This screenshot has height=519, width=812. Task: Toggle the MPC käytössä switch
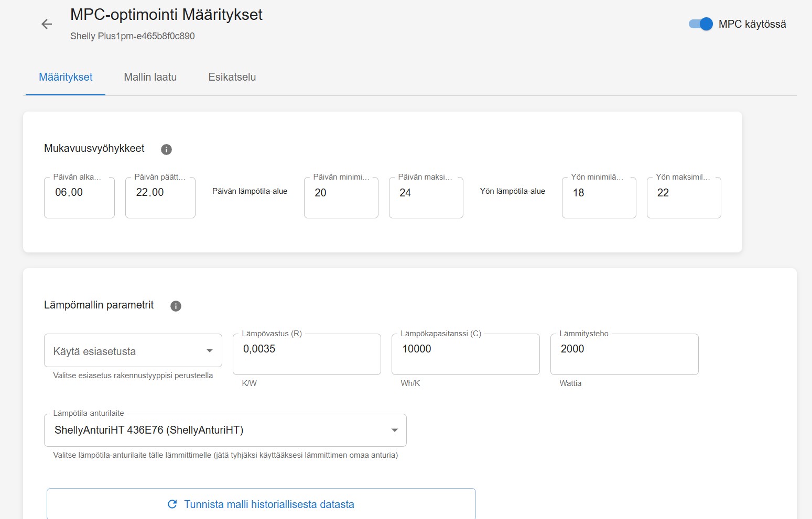(x=701, y=24)
